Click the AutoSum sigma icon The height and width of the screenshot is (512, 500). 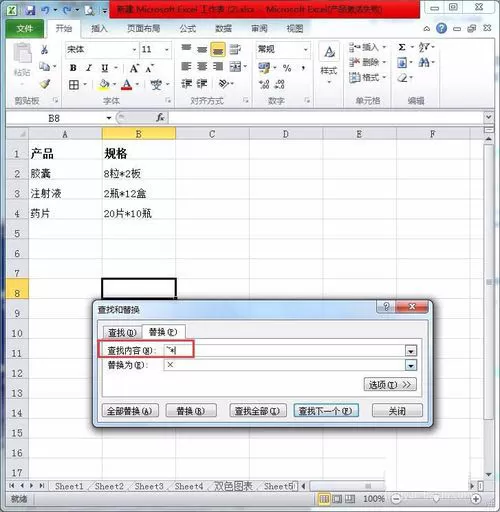pyautogui.click(x=402, y=47)
